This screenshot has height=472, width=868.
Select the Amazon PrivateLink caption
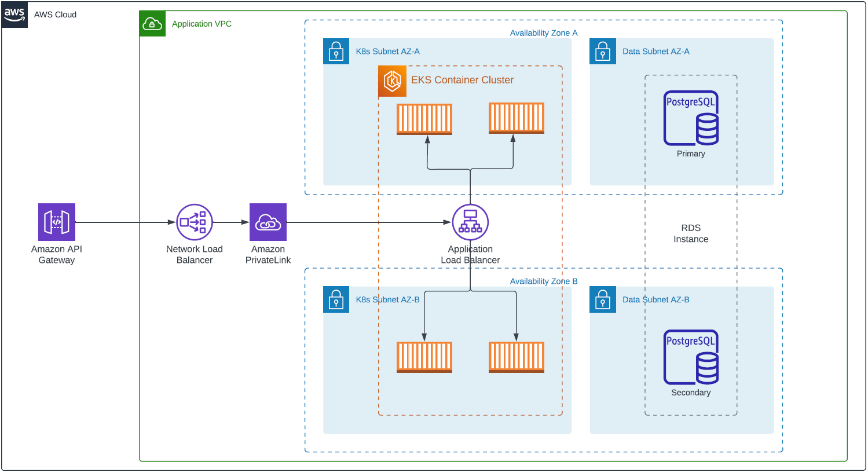point(268,254)
